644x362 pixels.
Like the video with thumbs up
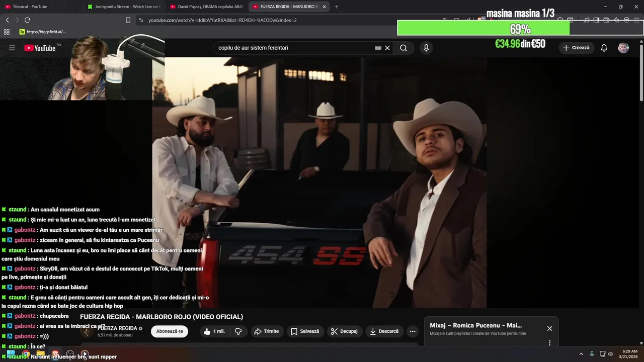[x=214, y=331]
